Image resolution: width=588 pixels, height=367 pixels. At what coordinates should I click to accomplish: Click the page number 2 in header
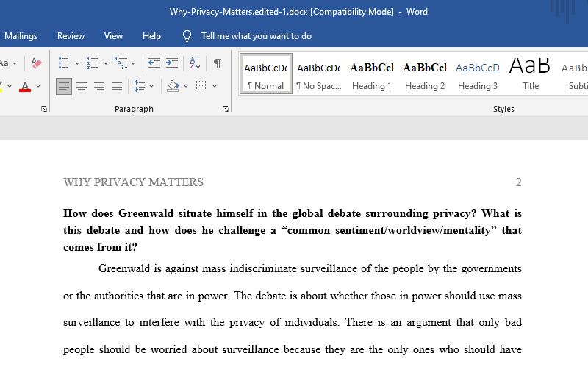pyautogui.click(x=519, y=182)
